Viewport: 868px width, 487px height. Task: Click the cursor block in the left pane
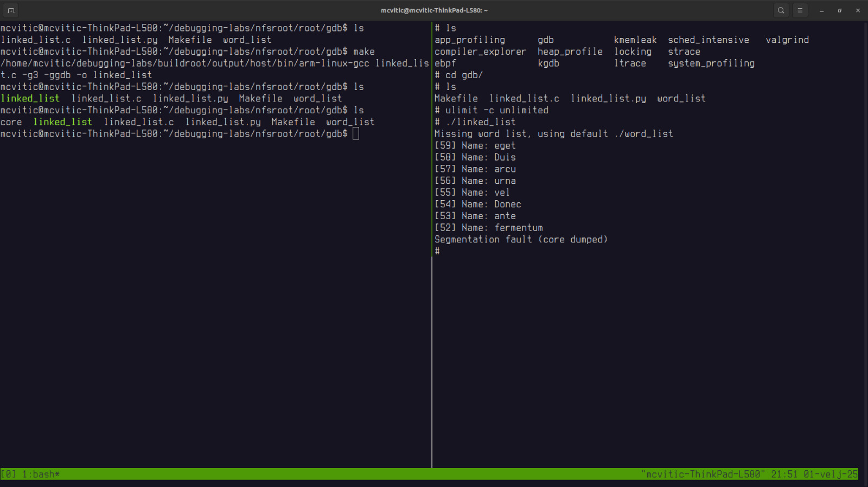pyautogui.click(x=356, y=134)
